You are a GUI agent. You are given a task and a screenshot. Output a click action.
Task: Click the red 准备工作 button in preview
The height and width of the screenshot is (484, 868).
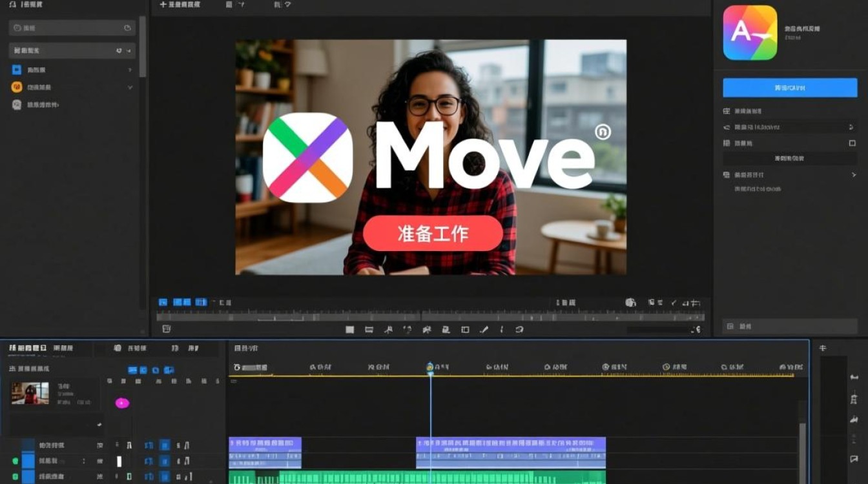pyautogui.click(x=433, y=234)
